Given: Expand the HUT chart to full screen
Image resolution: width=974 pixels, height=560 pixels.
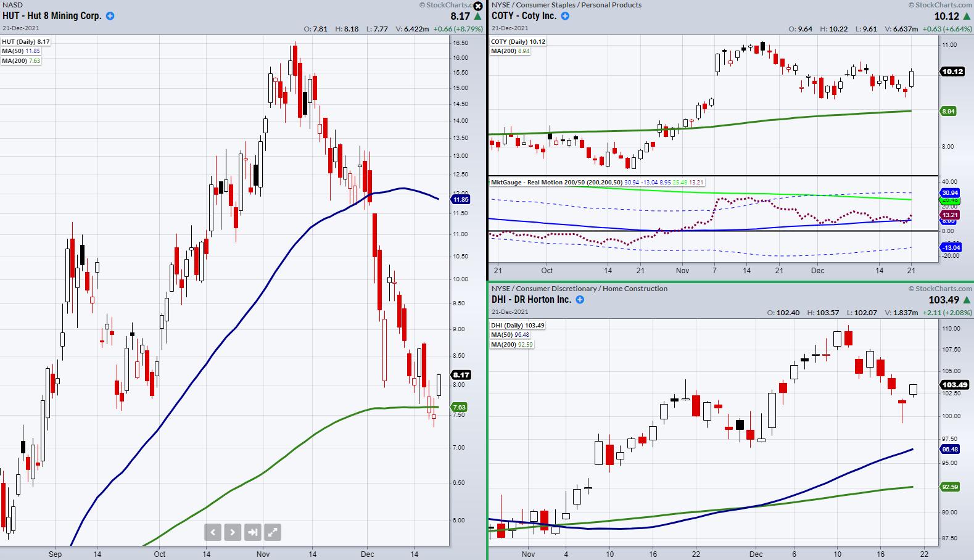Looking at the screenshot, I should pyautogui.click(x=273, y=532).
